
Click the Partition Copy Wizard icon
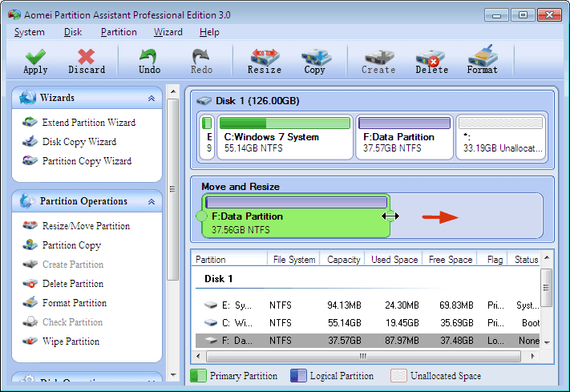(30, 160)
